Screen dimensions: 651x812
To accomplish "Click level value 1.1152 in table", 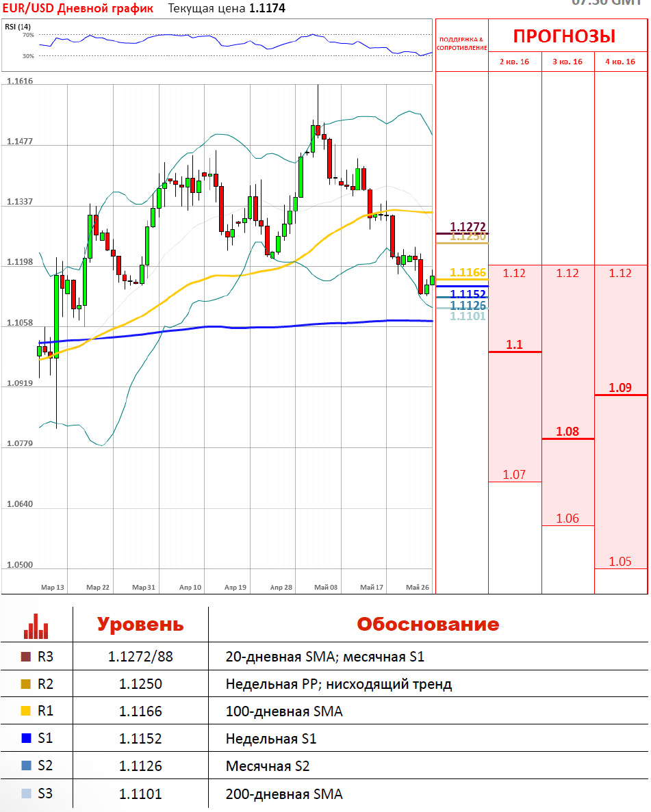I will [140, 739].
